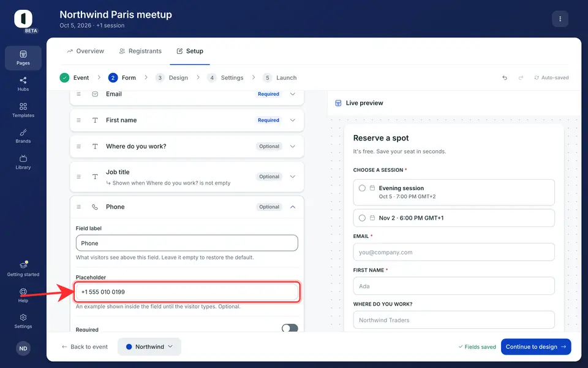Go to the Design step

click(x=171, y=78)
